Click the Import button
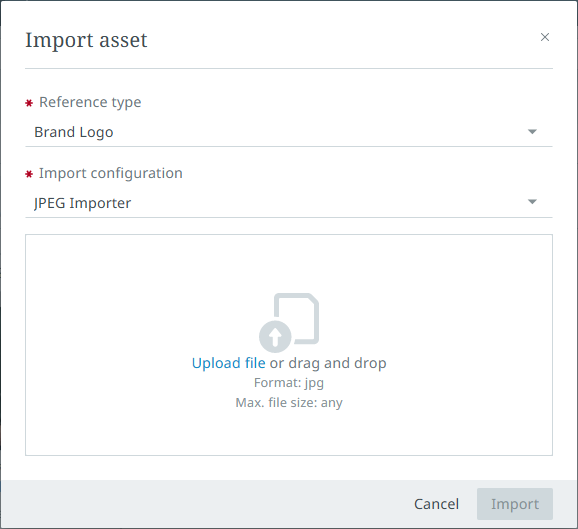This screenshot has width=578, height=529. tap(515, 504)
